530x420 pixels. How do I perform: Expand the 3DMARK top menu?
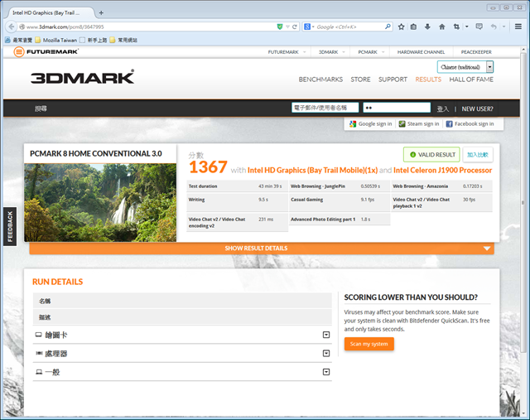tap(331, 52)
